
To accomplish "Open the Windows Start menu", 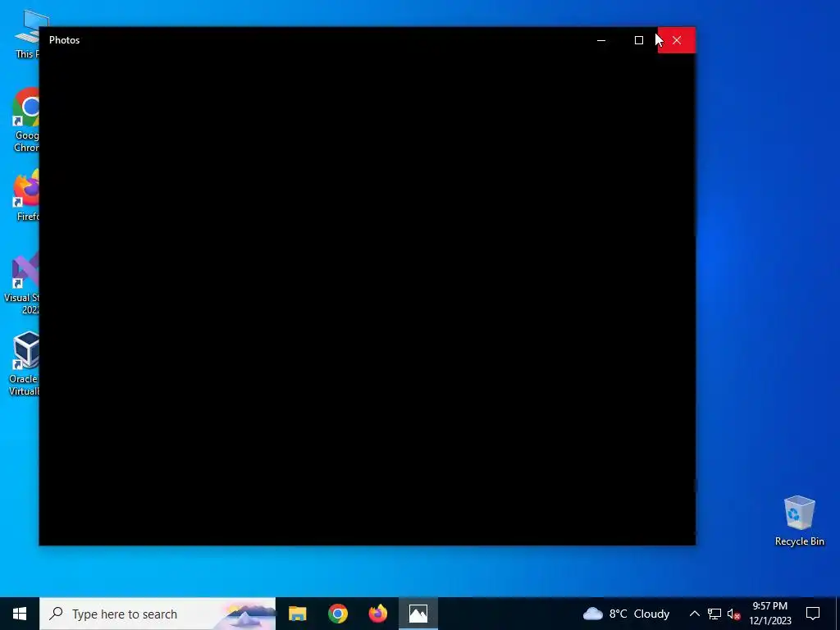I will click(20, 614).
